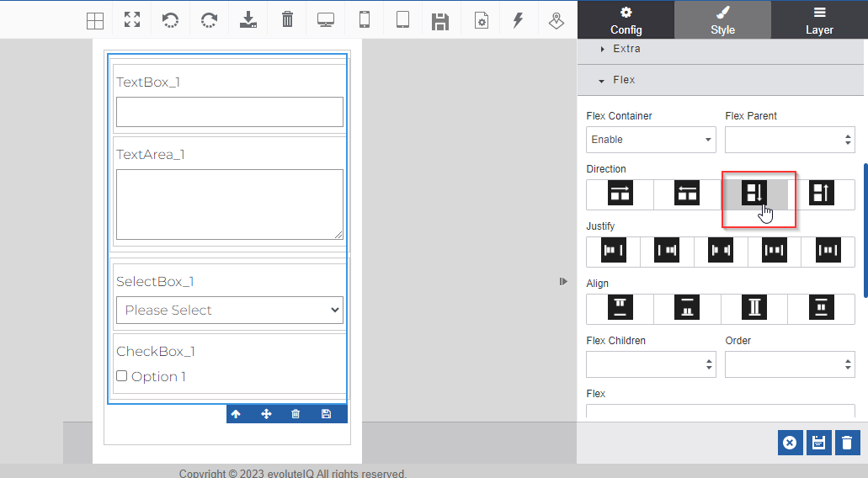Click move handle on selected component
This screenshot has height=478, width=868.
coord(266,414)
